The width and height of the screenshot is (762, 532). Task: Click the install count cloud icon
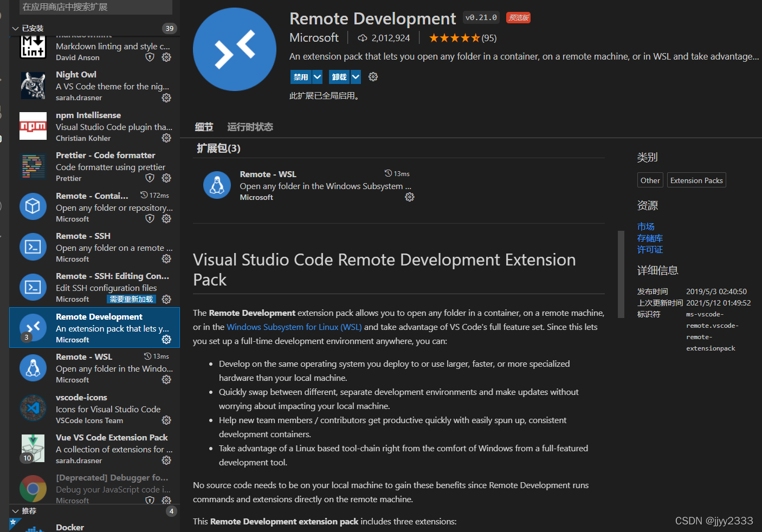point(363,38)
